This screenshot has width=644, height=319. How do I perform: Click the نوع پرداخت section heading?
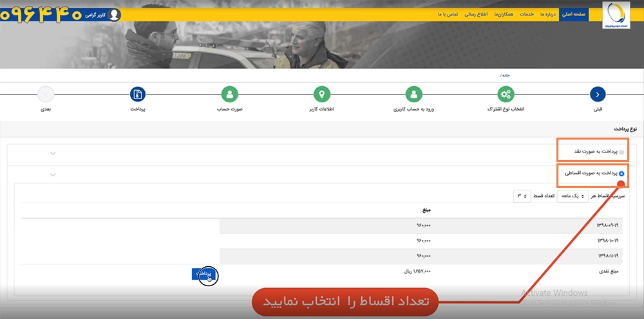click(625, 129)
